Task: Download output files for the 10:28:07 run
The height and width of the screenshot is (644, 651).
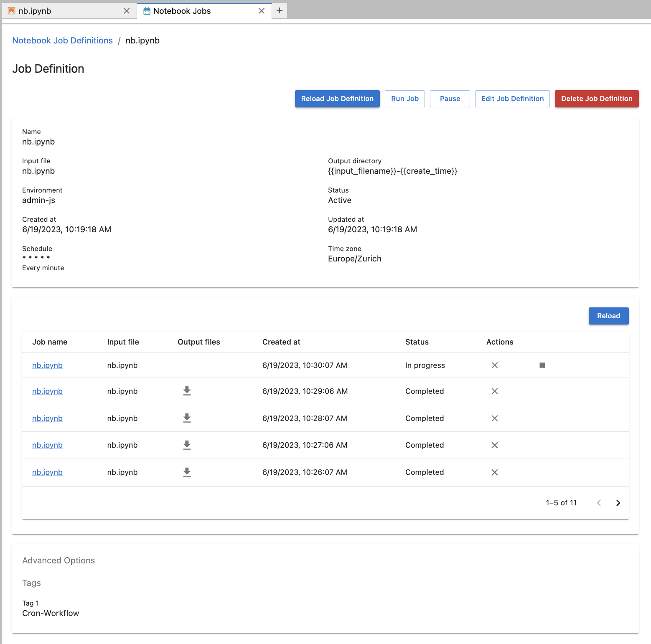Action: tap(187, 418)
